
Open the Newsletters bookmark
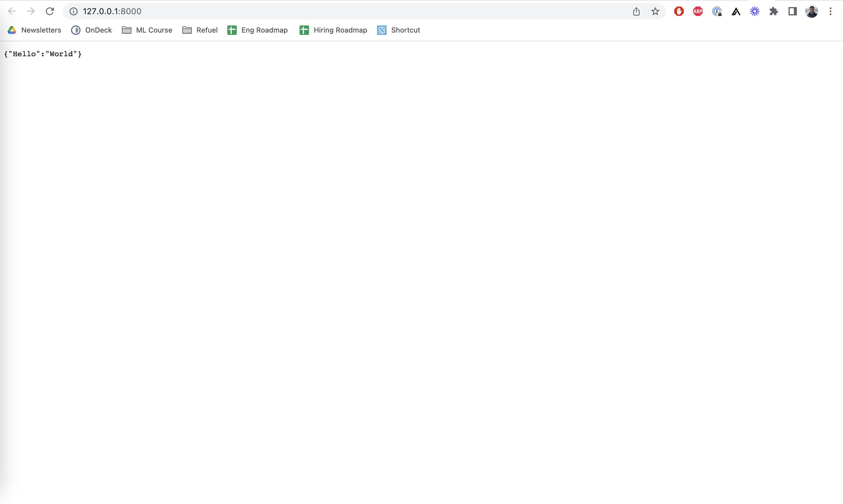click(34, 30)
